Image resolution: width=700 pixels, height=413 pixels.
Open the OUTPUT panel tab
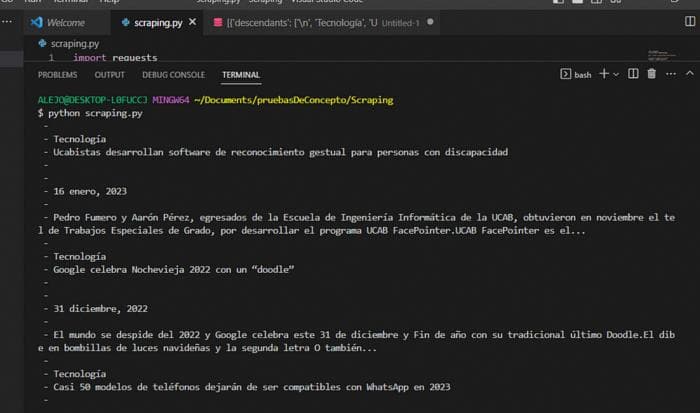pyautogui.click(x=109, y=75)
